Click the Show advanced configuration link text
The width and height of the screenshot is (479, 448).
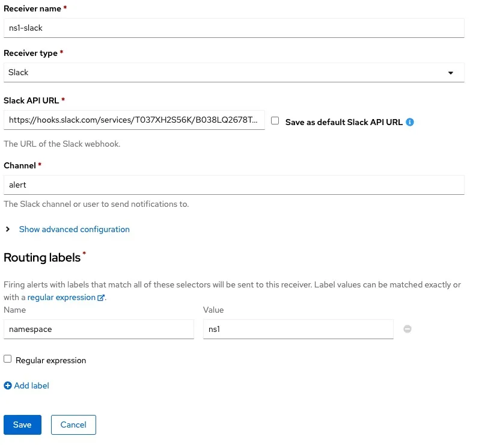click(74, 229)
